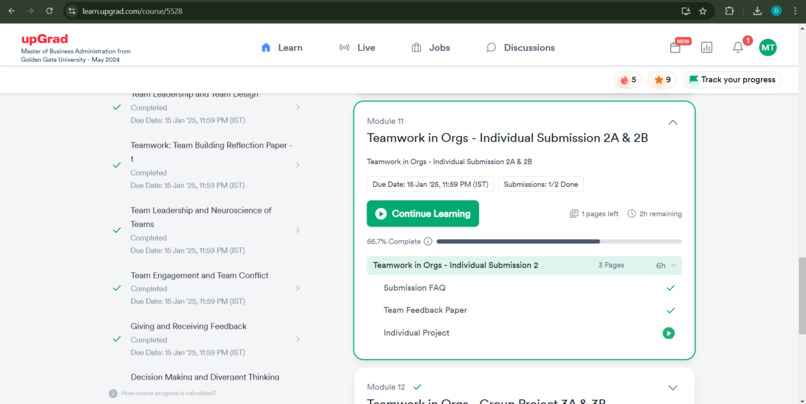806x404 pixels.
Task: Click checkmark beside Team Engagement and Team Conflict
Action: [x=117, y=288]
